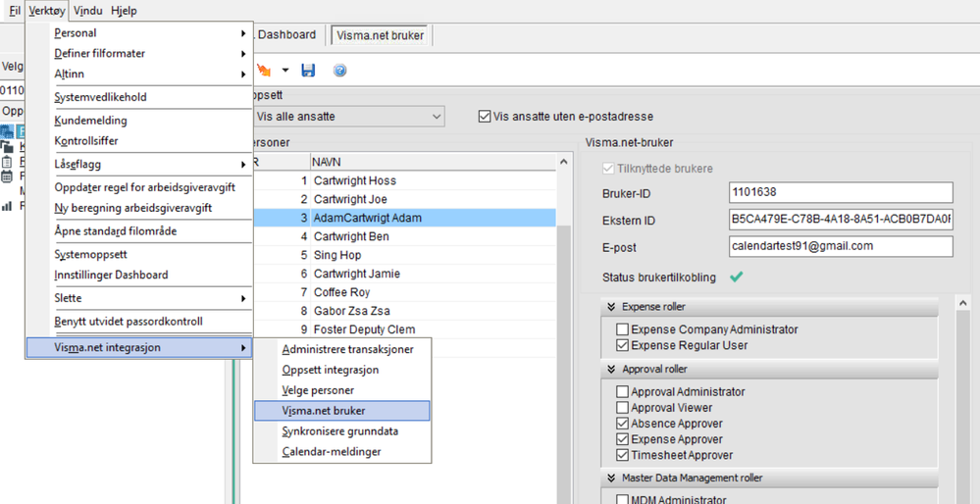Select Ny beregning arbeidsgiveravgift
The height and width of the screenshot is (504, 980).
138,208
